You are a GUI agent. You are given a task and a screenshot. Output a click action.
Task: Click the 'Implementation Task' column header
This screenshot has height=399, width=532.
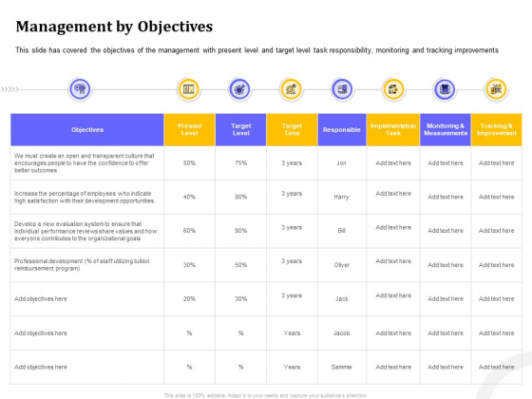(x=393, y=129)
